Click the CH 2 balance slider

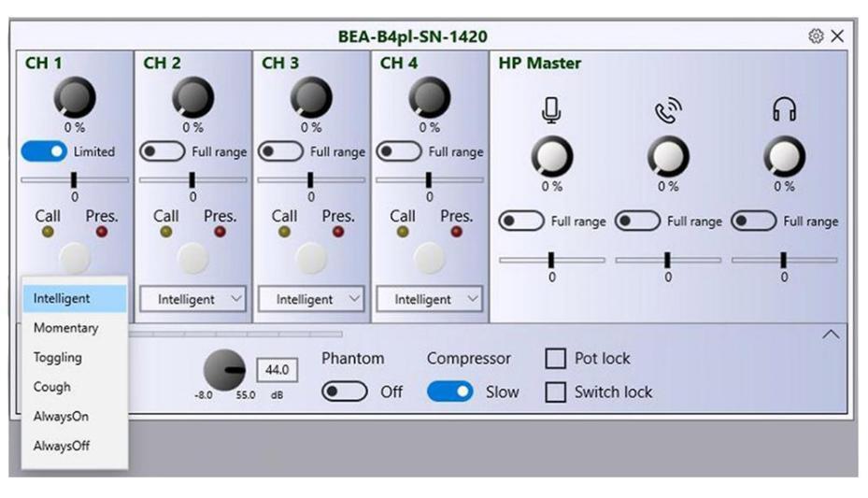point(192,179)
